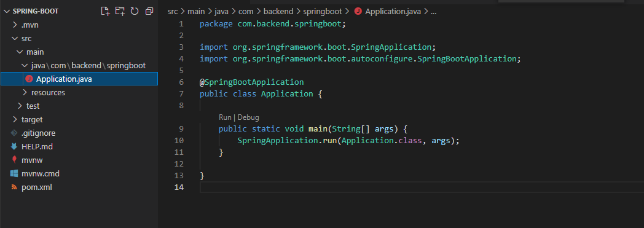Expand the resources folder
Screen dimensions: 644x228
pos(25,92)
